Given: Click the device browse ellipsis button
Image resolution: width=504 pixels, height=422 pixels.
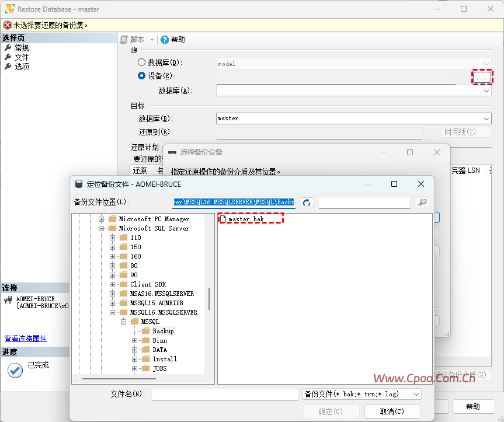Looking at the screenshot, I should pyautogui.click(x=481, y=78).
